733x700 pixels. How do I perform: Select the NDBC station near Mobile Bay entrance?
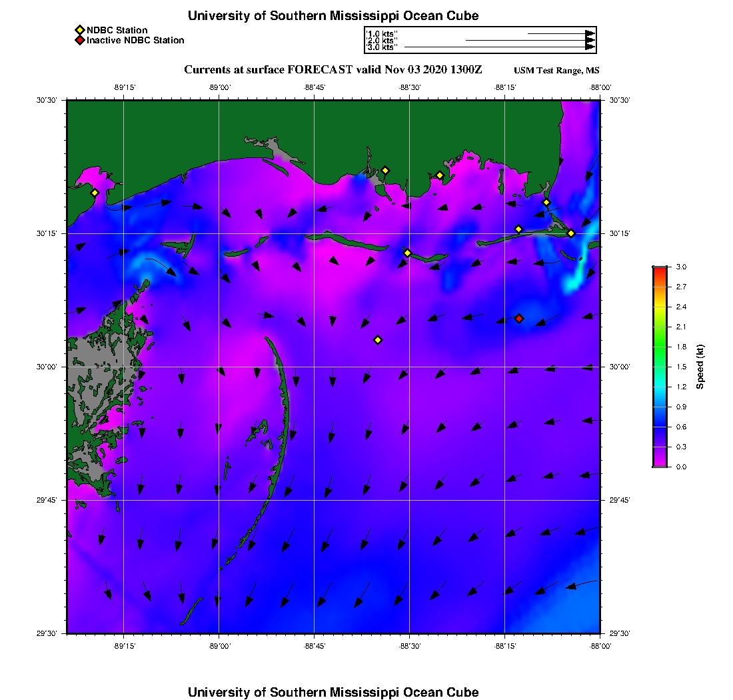click(x=546, y=203)
